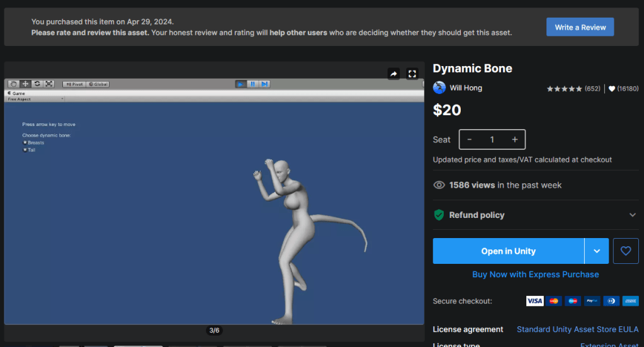644x347 pixels.
Task: Select the Tail dynamic bone option
Action: click(26, 150)
